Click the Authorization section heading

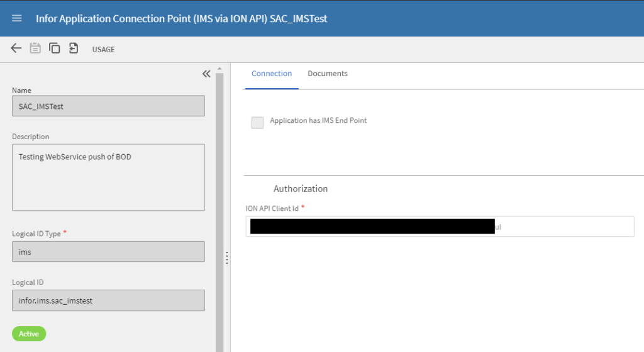(301, 189)
